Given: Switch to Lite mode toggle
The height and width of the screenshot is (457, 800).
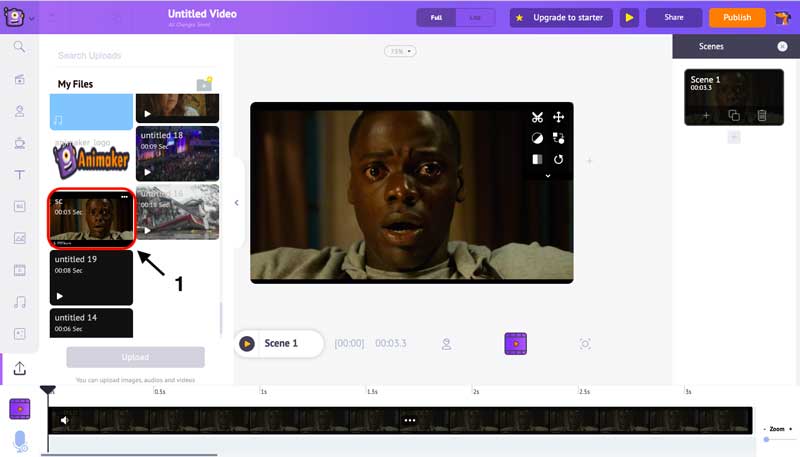Looking at the screenshot, I should tap(475, 17).
